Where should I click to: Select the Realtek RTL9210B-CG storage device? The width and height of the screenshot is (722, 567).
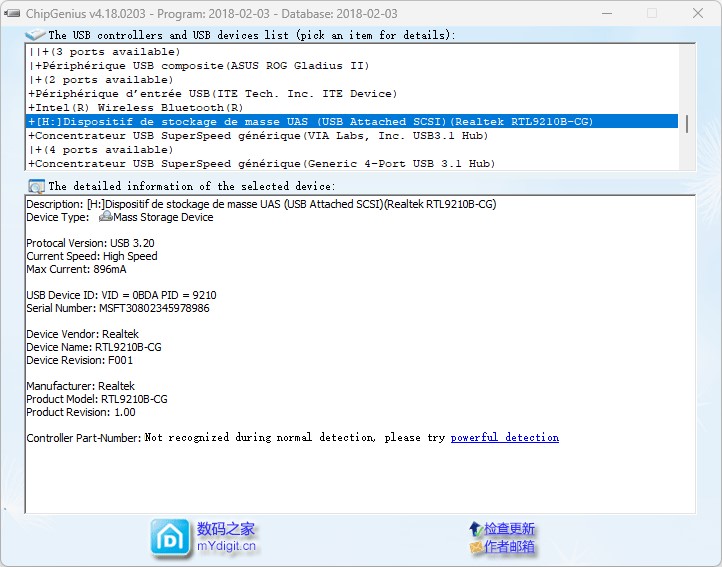pos(310,122)
